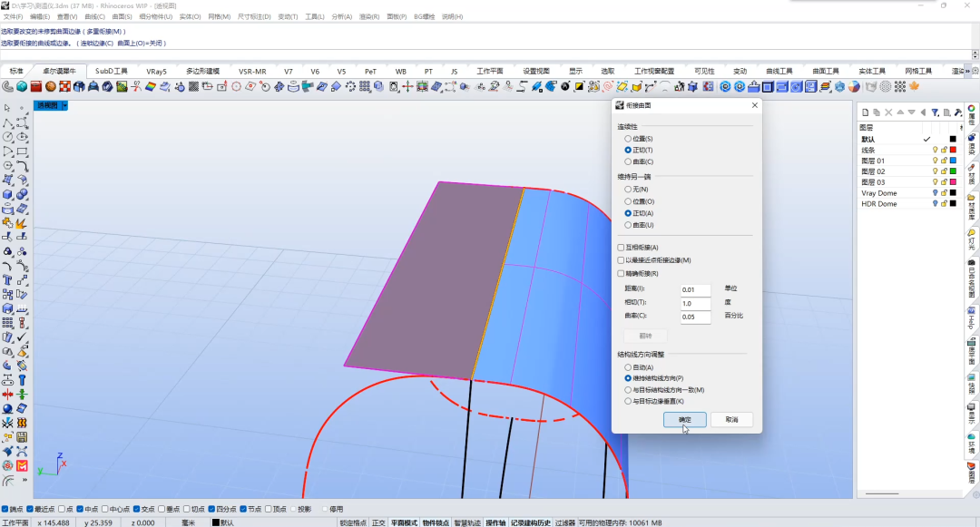Enable the mutual match (A) checkbox
The width and height of the screenshot is (980, 527).
pyautogui.click(x=621, y=248)
